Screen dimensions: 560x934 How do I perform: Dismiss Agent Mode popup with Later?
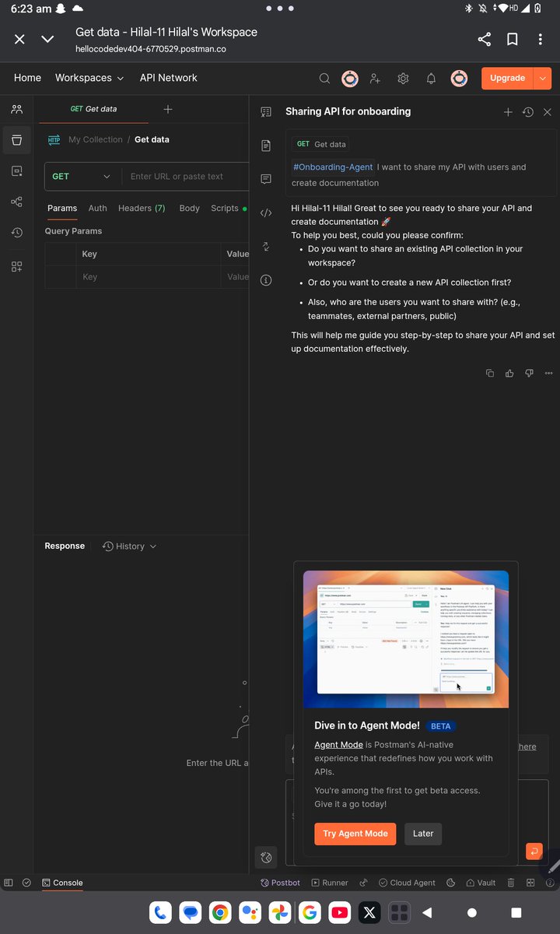click(423, 834)
